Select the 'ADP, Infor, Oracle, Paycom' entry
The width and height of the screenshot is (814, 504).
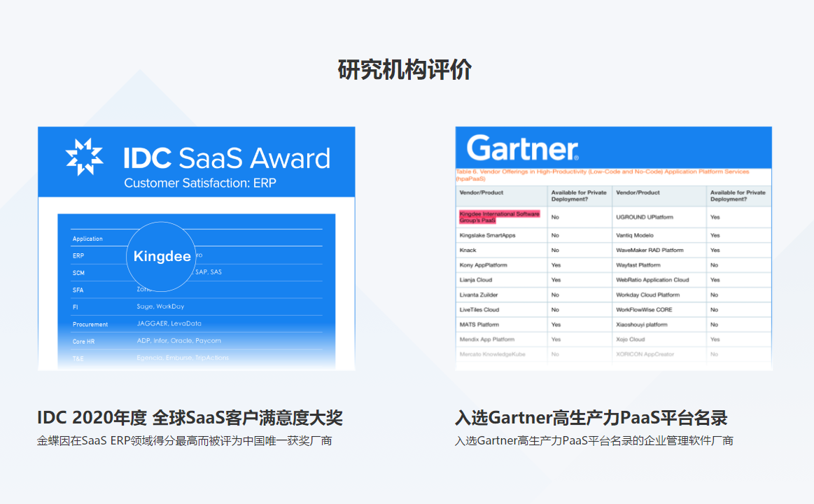pyautogui.click(x=178, y=340)
